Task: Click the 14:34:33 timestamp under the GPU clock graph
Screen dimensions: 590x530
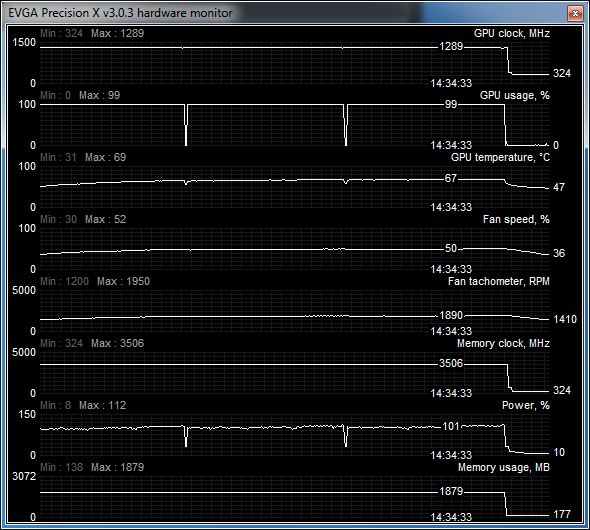Action: coord(451,83)
